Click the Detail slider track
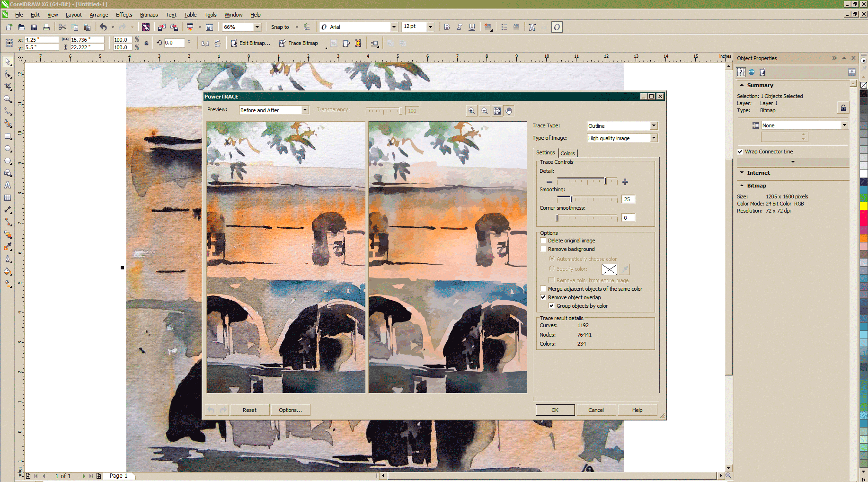This screenshot has height=482, width=868. point(587,181)
